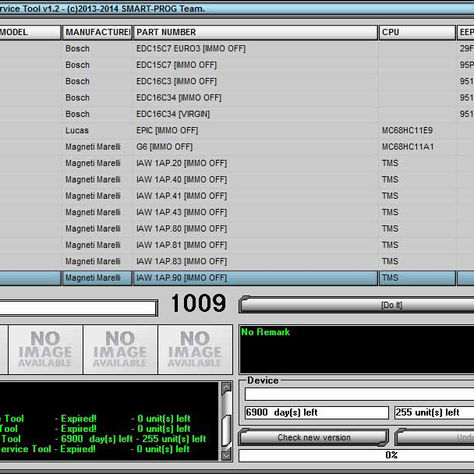
Task: Select the EDC15C7 EURO3 [IMMO OFF] row
Action: tap(237, 49)
